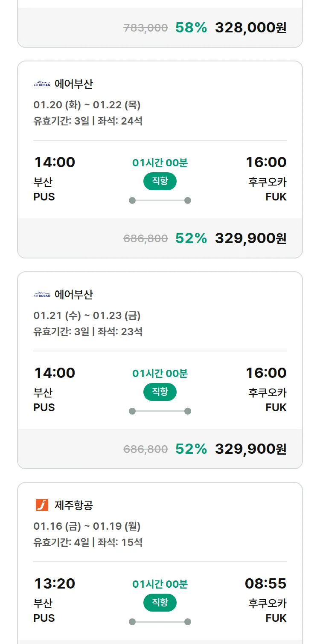Click route line on 01.20 flight
The width and height of the screenshot is (320, 644).
point(160,200)
